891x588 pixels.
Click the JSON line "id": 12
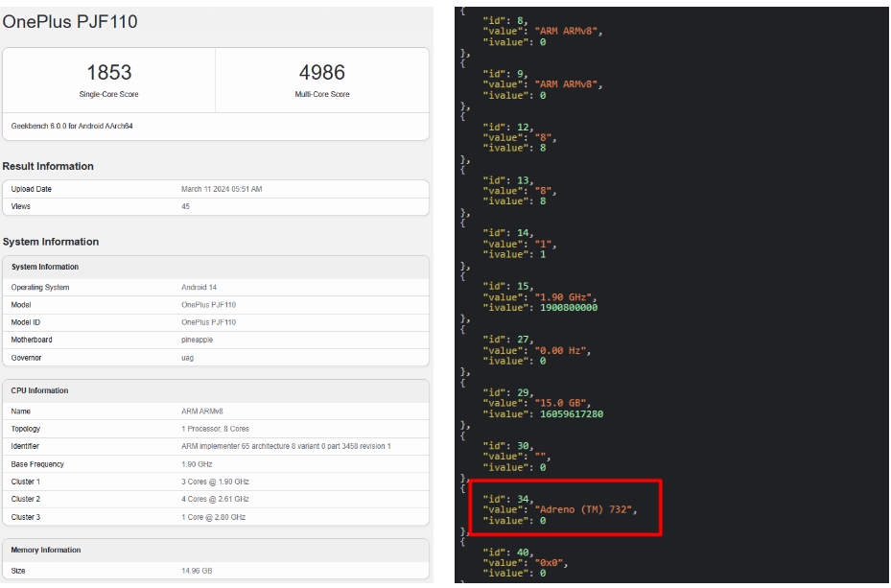508,128
